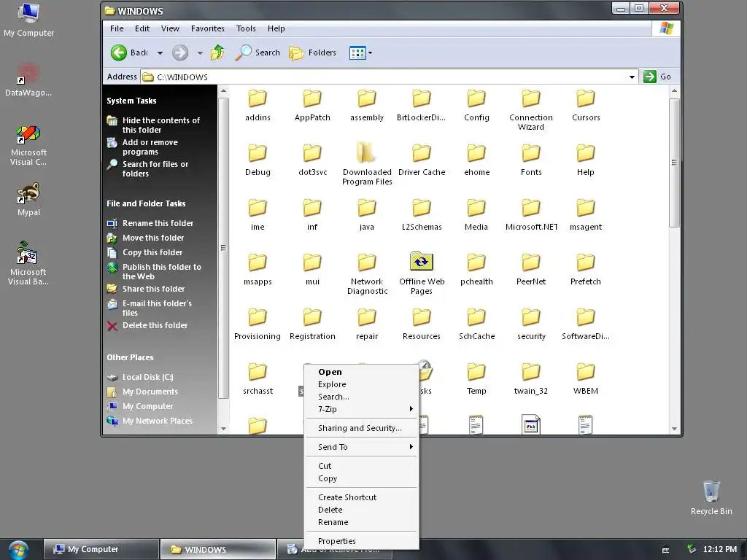Image resolution: width=747 pixels, height=560 pixels.
Task: Choose Rename in context menu
Action: click(x=362, y=522)
